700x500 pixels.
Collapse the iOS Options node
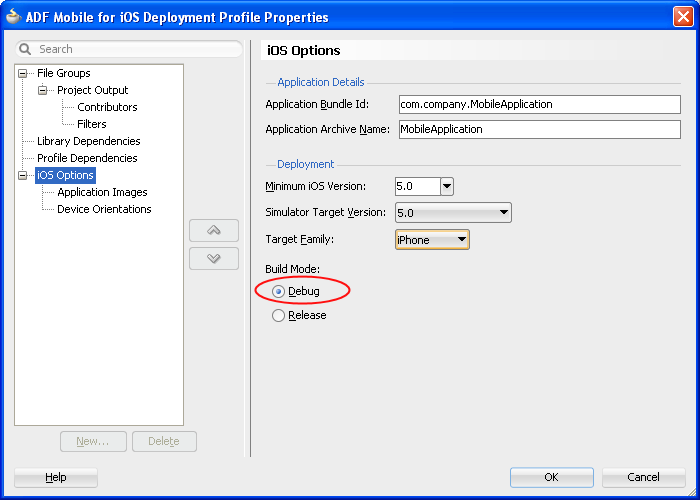point(22,175)
